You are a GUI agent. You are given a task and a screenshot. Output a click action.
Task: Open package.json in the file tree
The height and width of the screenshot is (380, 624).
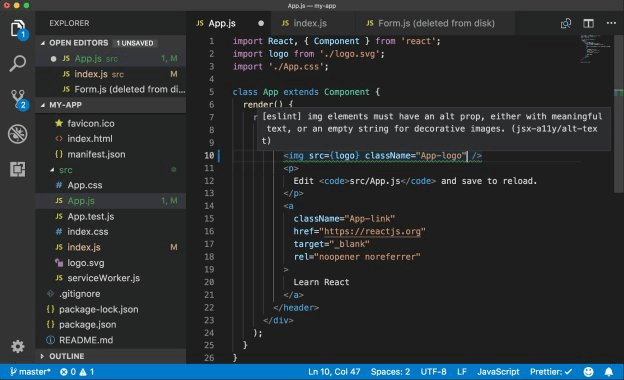click(111, 325)
